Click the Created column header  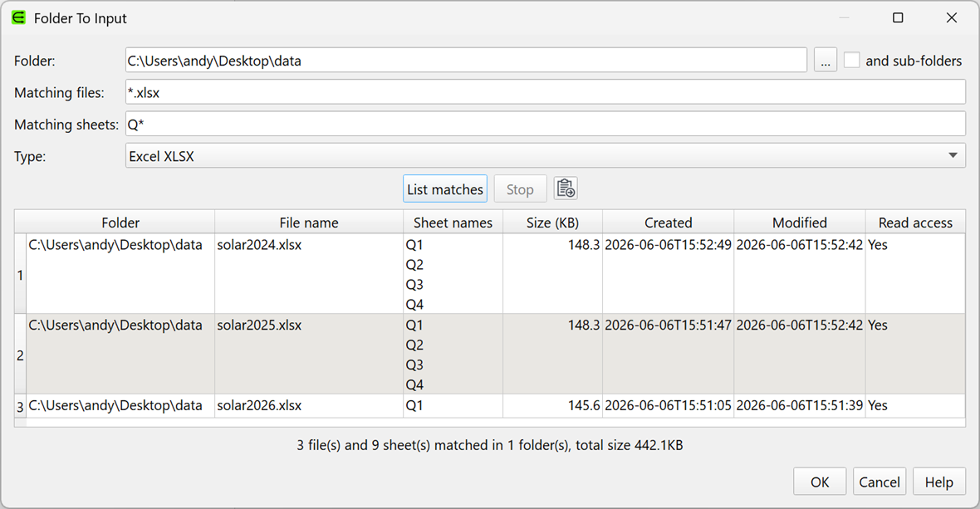pos(668,223)
